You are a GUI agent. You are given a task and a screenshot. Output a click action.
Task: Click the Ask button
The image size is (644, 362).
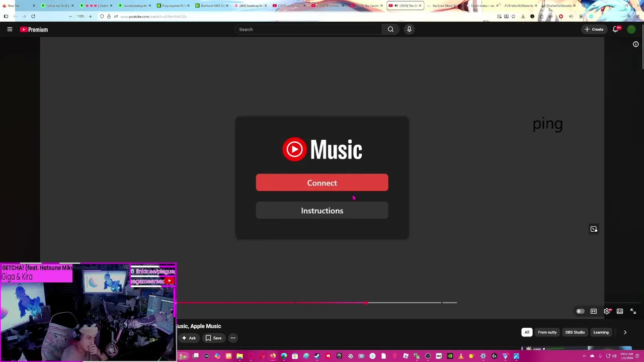tap(189, 338)
